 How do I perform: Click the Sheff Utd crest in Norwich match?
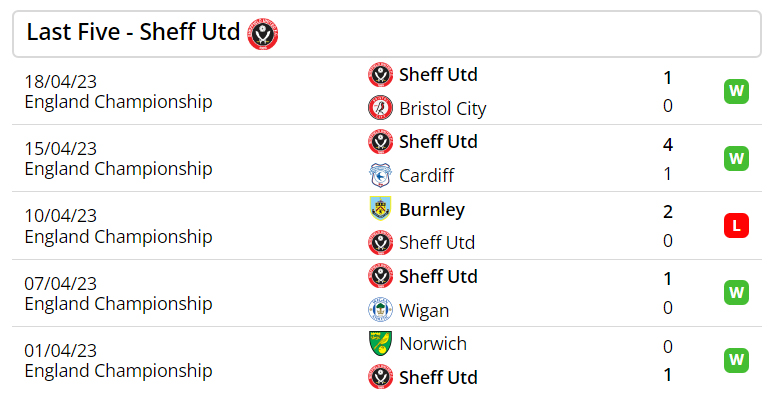coord(381,377)
